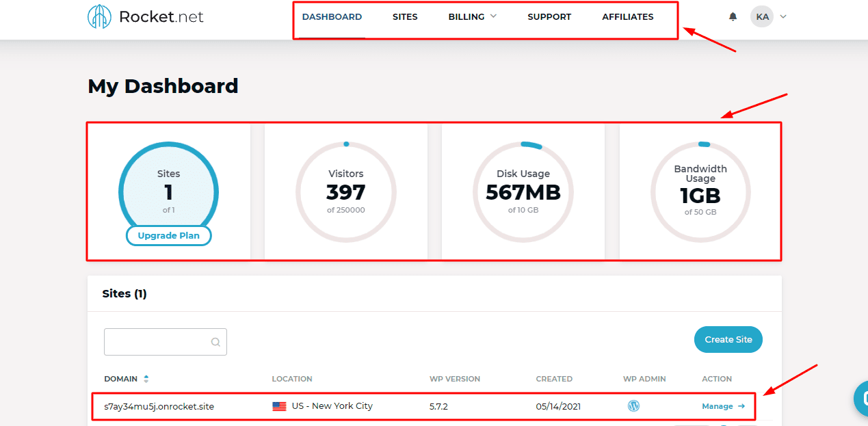Viewport: 868px width, 426px height.
Task: Click the Create Site button
Action: [x=728, y=340]
